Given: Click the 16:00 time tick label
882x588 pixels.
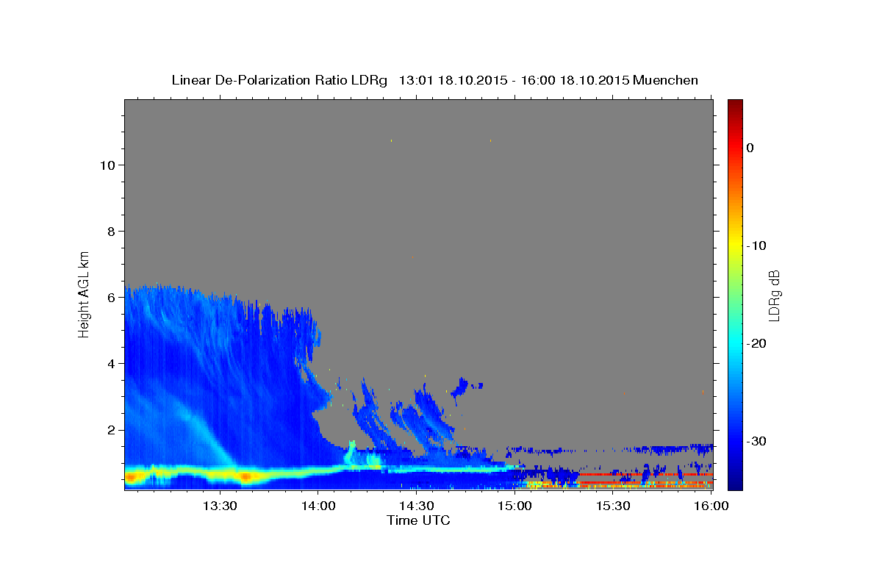Looking at the screenshot, I should pyautogui.click(x=712, y=506).
